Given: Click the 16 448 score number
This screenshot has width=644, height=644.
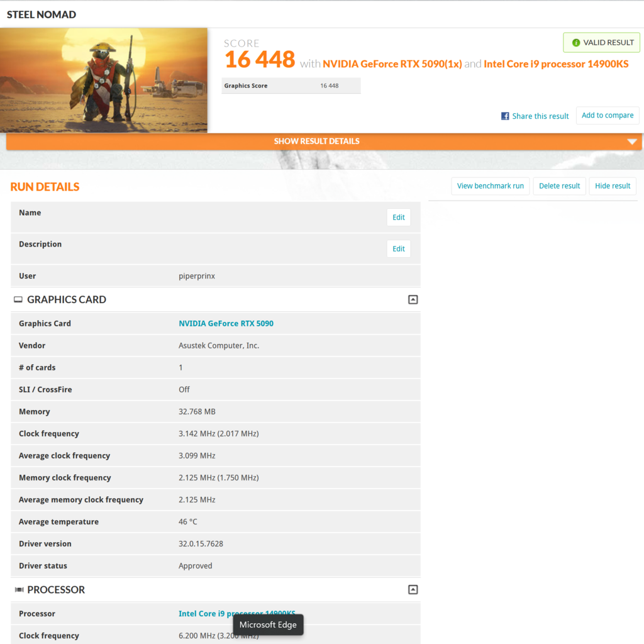Looking at the screenshot, I should (x=260, y=60).
